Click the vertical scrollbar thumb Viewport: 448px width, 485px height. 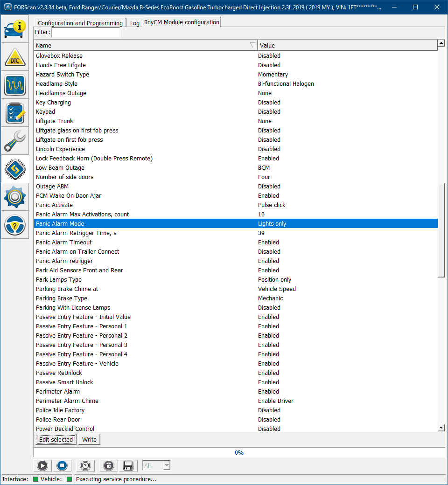tap(441, 230)
